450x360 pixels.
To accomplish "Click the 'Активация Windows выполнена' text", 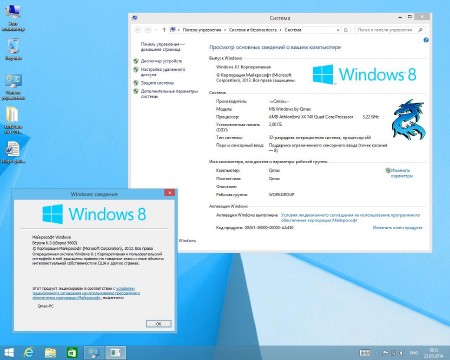I will coord(247,215).
